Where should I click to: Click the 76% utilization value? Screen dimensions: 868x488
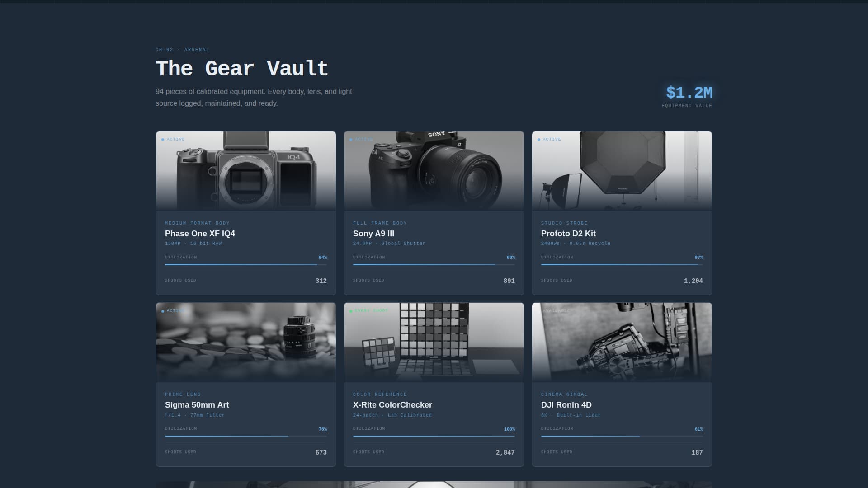[x=323, y=429]
